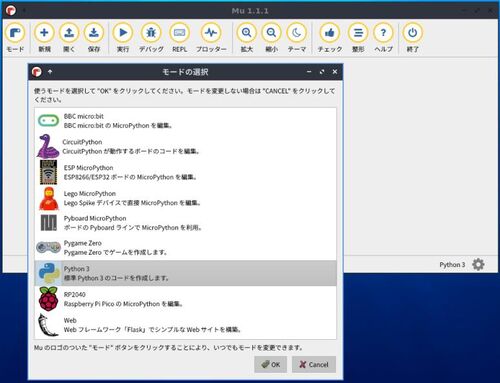Click the pin arrow in dialog title bar

tap(50, 72)
